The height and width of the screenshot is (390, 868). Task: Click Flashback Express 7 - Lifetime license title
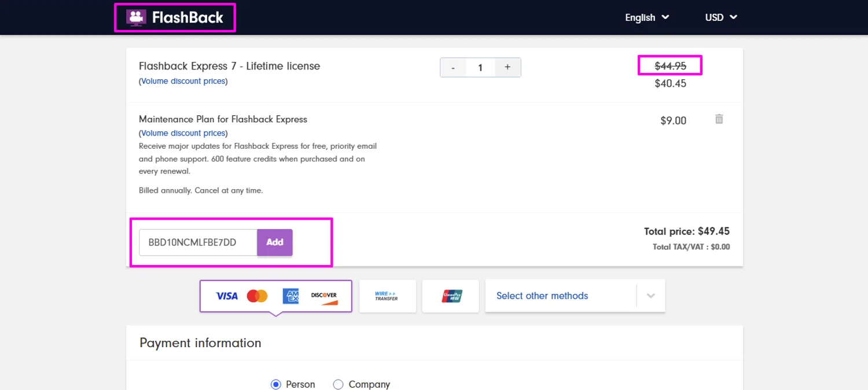[229, 66]
